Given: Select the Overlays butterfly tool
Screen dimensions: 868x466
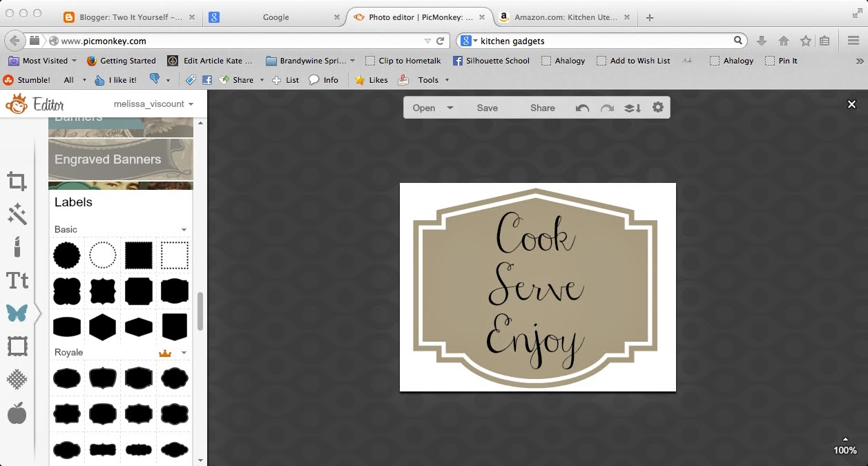Looking at the screenshot, I should pos(17,313).
